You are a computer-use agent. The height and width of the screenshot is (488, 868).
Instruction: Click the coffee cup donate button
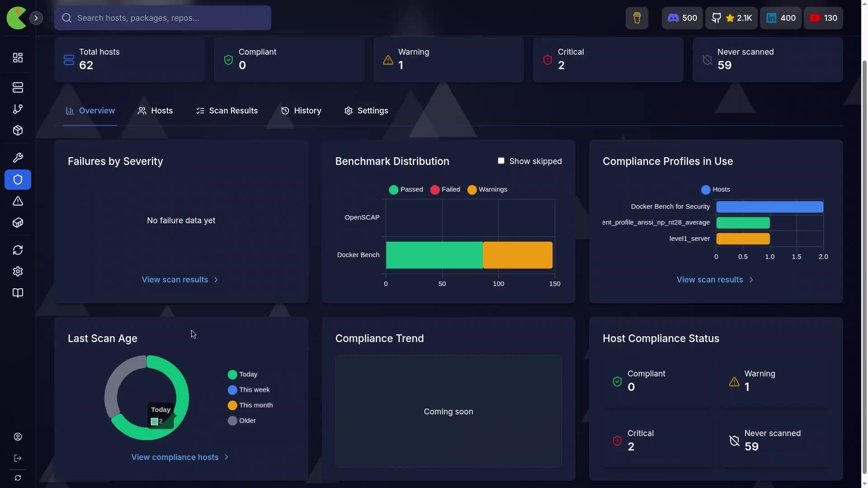pos(637,18)
